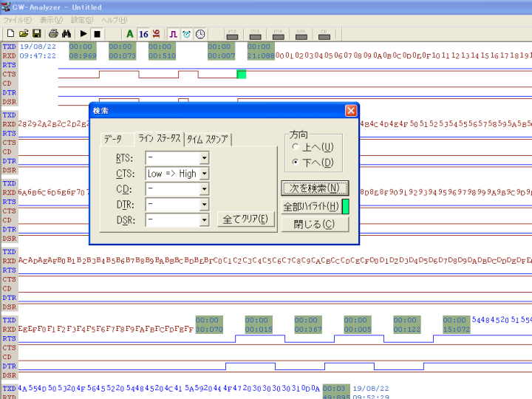Close the 検索 dialog with red X
This screenshot has width=532, height=399.
tap(351, 111)
